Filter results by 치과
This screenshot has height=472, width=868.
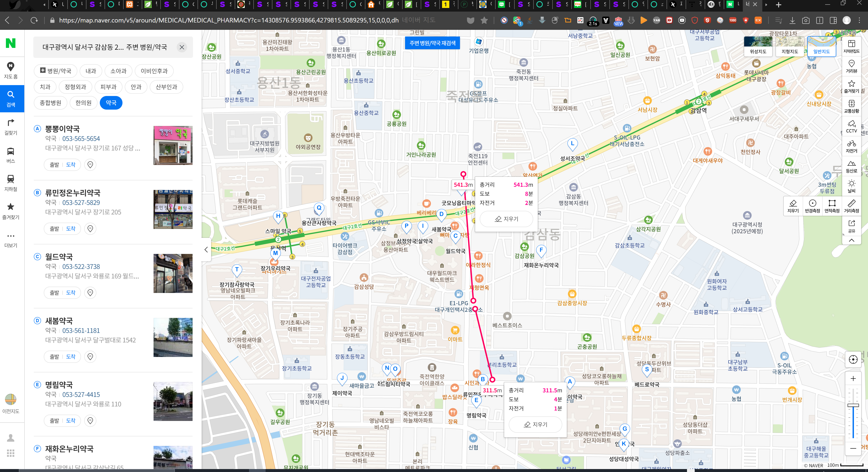coord(45,87)
